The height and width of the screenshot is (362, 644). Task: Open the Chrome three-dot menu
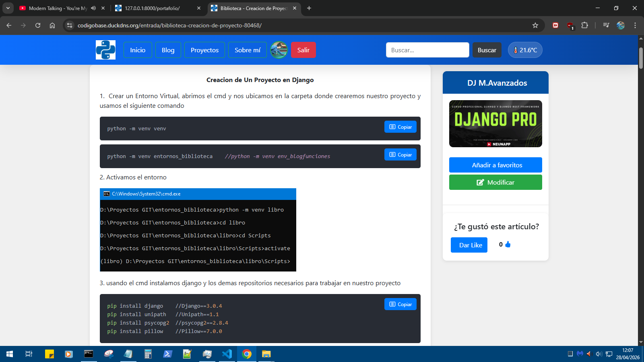(x=635, y=25)
